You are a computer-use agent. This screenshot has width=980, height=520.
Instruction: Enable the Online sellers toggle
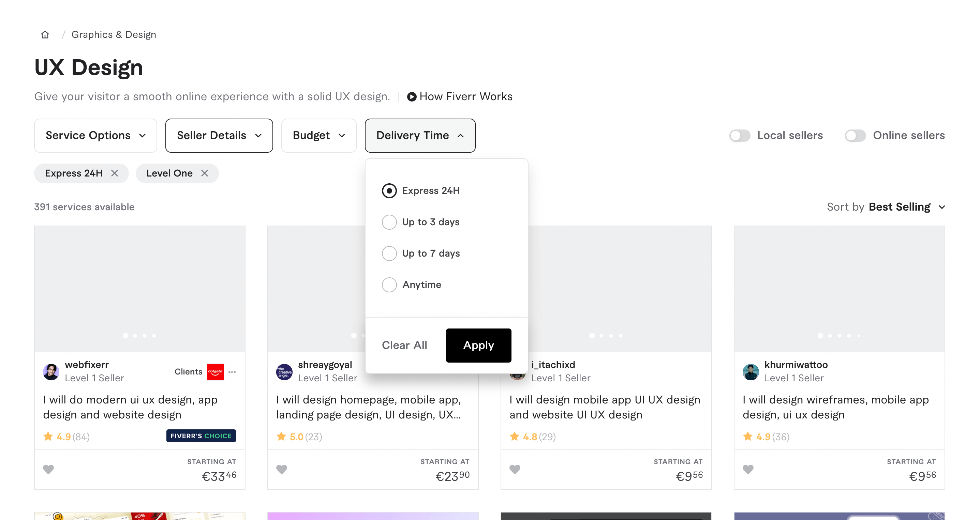(x=855, y=136)
